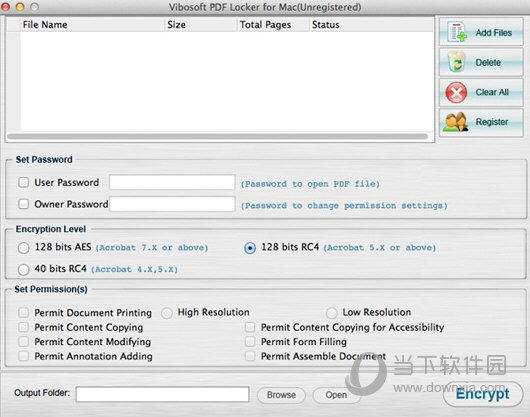Click the Status column header
Viewport: 530px width, 417px height.
tap(371, 25)
